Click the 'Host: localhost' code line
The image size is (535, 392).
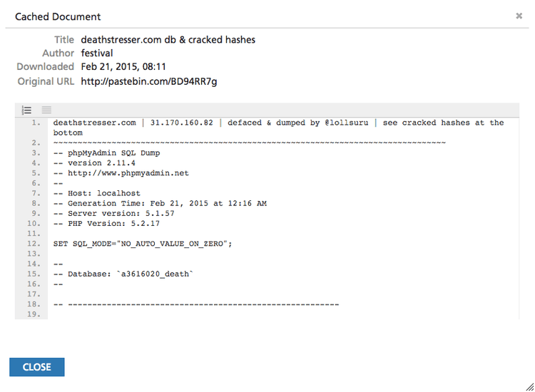coord(97,193)
